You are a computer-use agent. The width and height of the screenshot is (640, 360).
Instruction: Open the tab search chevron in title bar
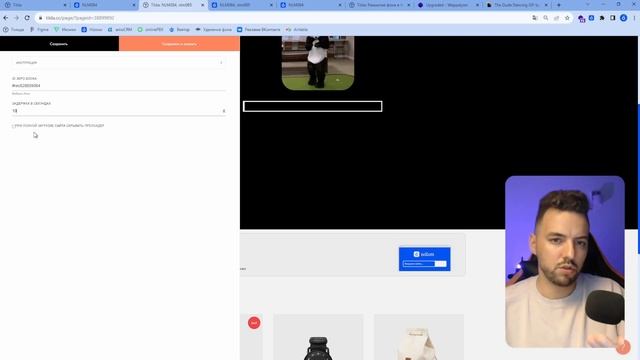[x=587, y=4]
